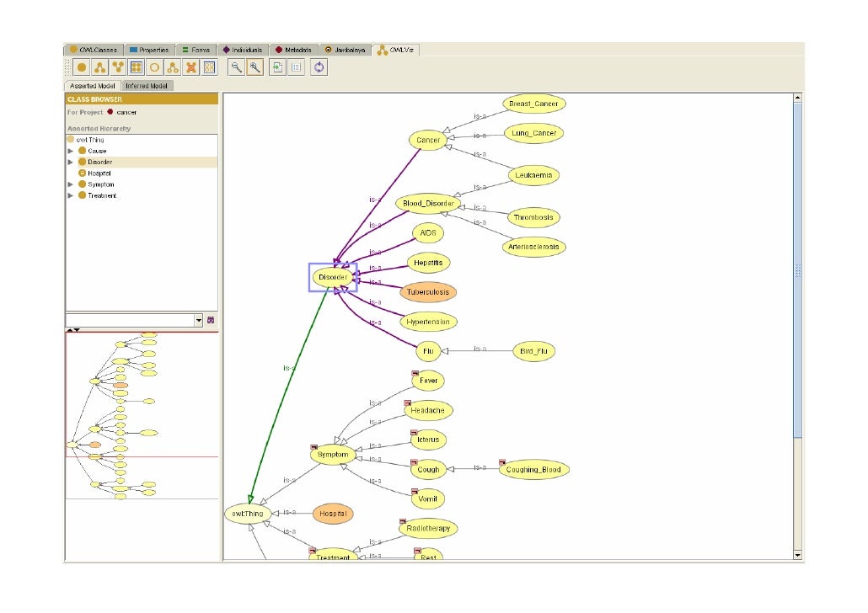Screen dimensions: 868x613
Task: Select Treatment in the asserted hierarchy
Action: tap(102, 195)
